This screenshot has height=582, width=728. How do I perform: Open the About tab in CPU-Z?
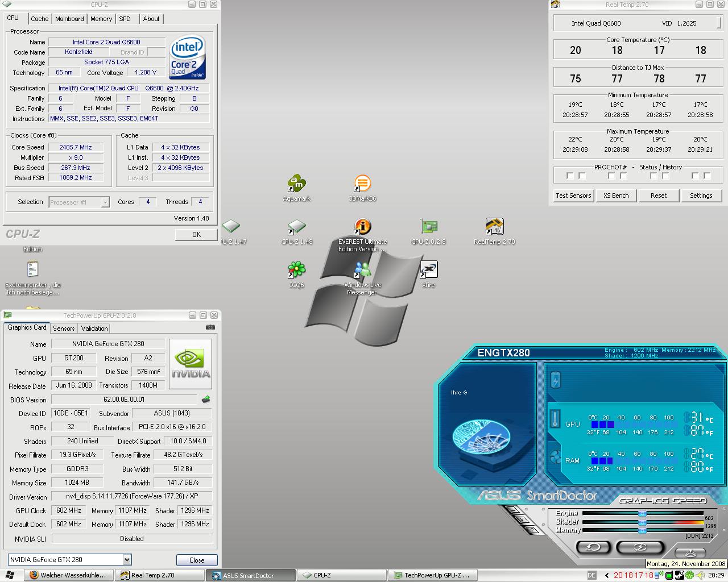[151, 19]
